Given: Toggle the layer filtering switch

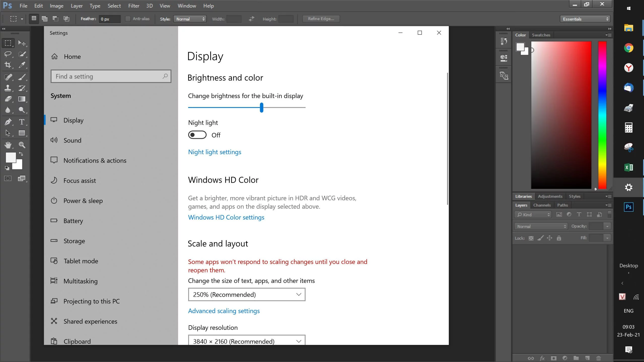Looking at the screenshot, I should 609,214.
